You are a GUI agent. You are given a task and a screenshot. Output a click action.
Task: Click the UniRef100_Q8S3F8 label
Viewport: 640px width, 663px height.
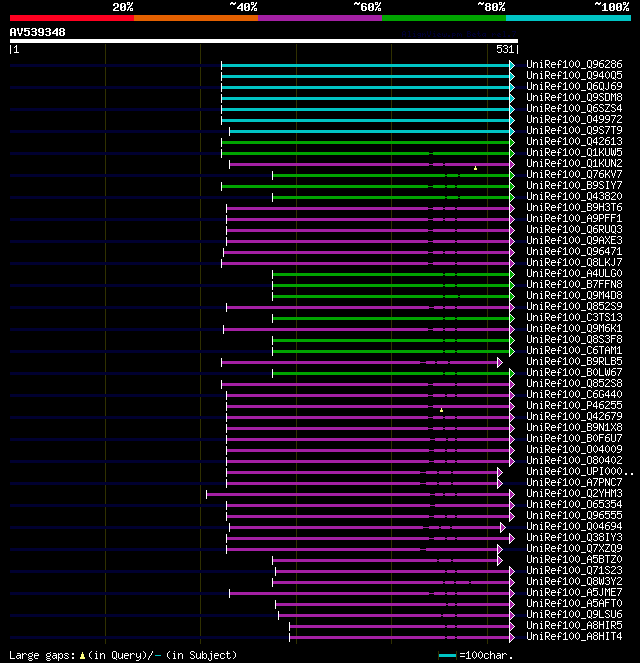574,339
